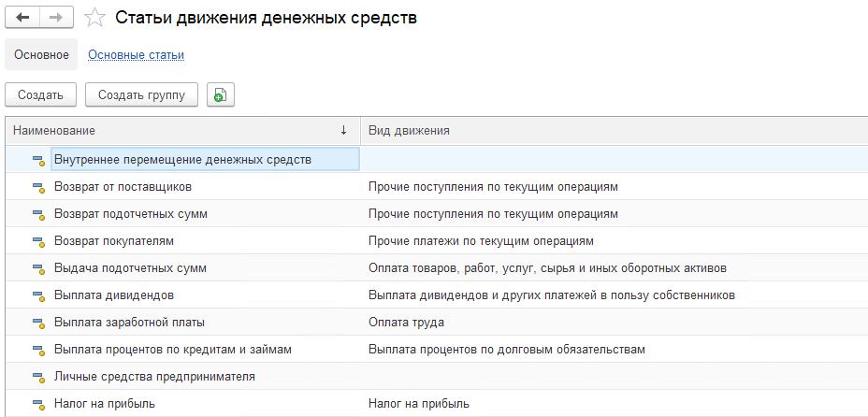Image resolution: width=868 pixels, height=417 pixels.
Task: Select Выплата процентов по кредитам и займам
Action: 173,350
